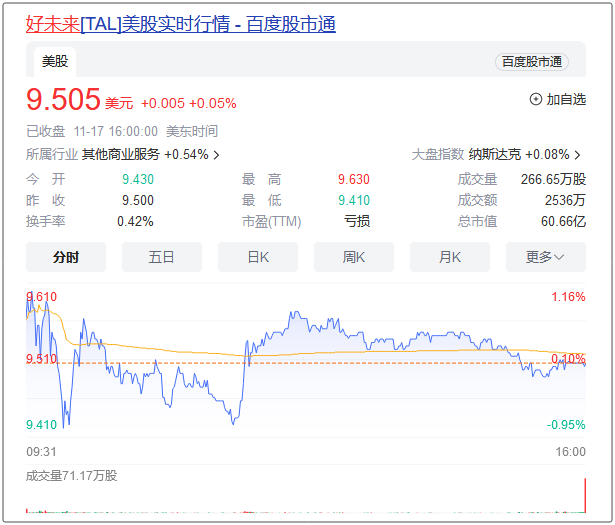Click the 百度股市通 badge button
The width and height of the screenshot is (615, 525).
coord(532,62)
